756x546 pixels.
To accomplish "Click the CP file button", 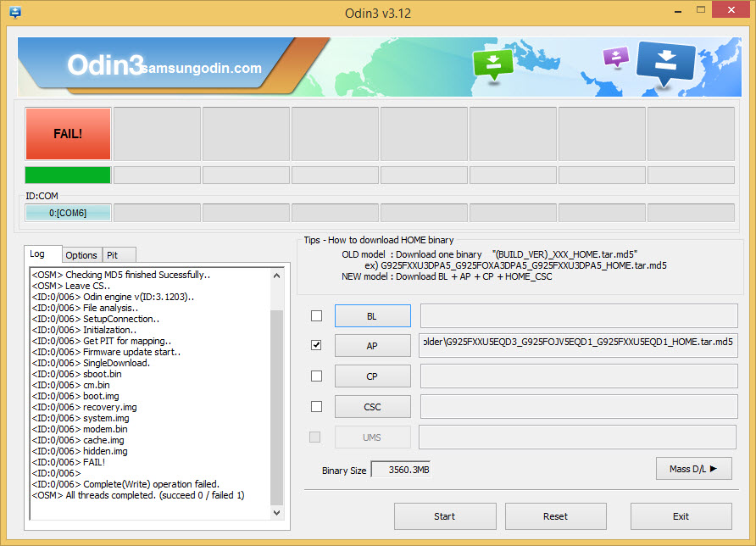I will point(373,376).
